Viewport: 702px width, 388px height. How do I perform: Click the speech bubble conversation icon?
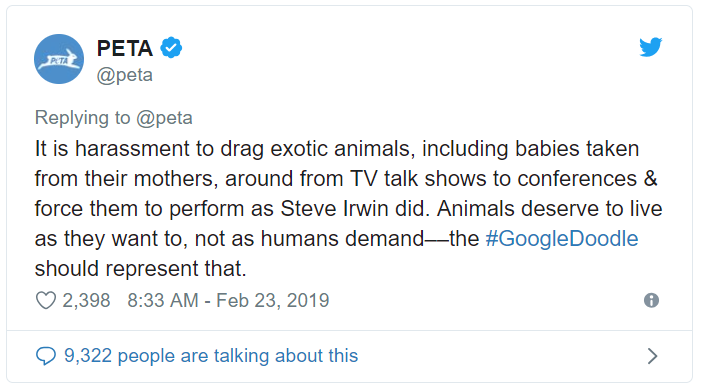tap(46, 356)
